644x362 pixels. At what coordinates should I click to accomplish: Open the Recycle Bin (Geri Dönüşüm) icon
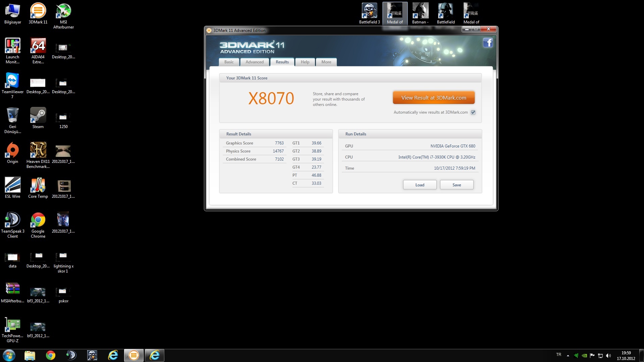(x=12, y=121)
